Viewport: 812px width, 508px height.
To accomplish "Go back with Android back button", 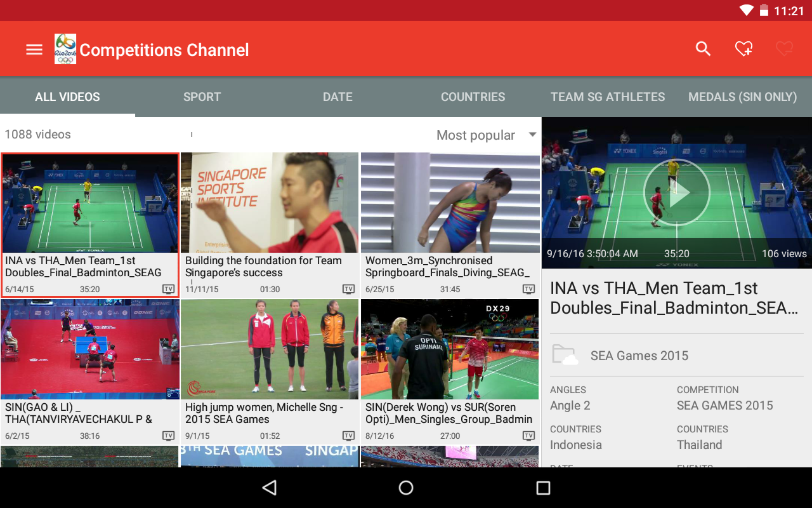I will point(270,488).
